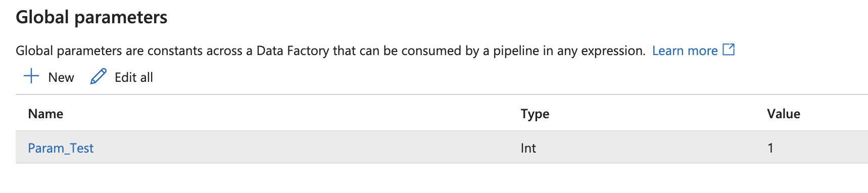The width and height of the screenshot is (868, 193).
Task: Click the external link icon after Learn more
Action: point(729,50)
